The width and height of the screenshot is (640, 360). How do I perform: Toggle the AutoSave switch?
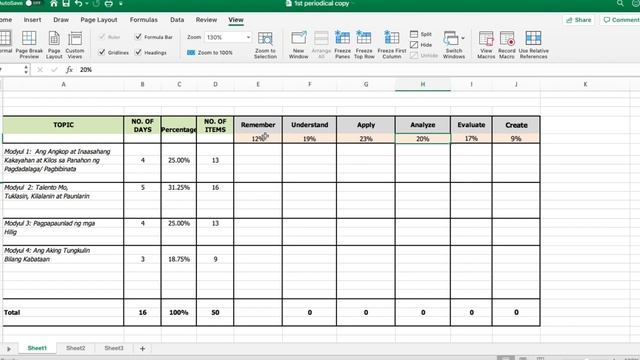point(33,3)
